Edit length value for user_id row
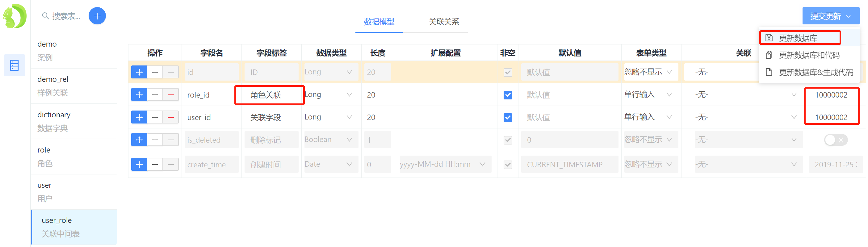The image size is (868, 247). click(x=377, y=117)
